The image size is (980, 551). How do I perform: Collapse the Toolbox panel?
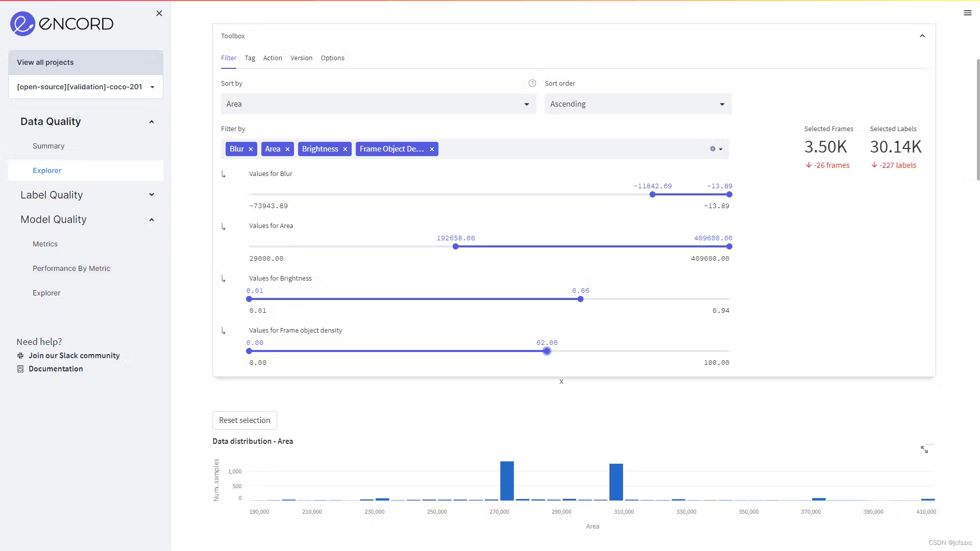pos(922,36)
